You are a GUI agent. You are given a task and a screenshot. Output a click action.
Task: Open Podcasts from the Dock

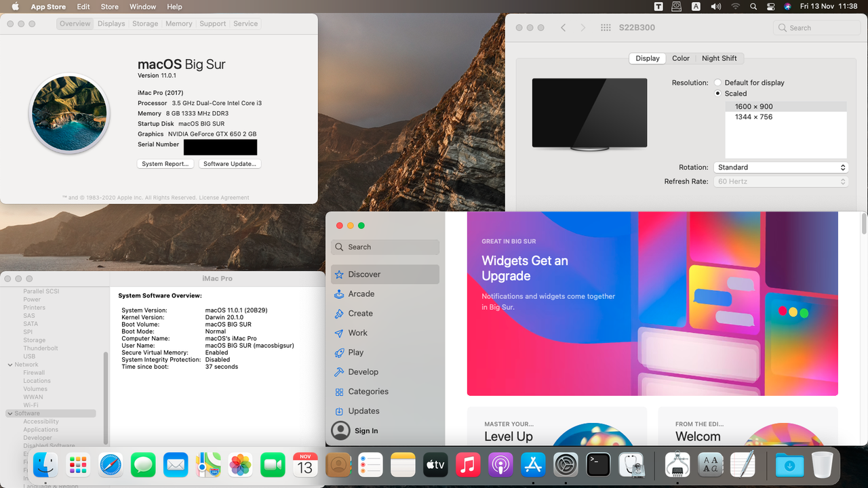coord(500,465)
